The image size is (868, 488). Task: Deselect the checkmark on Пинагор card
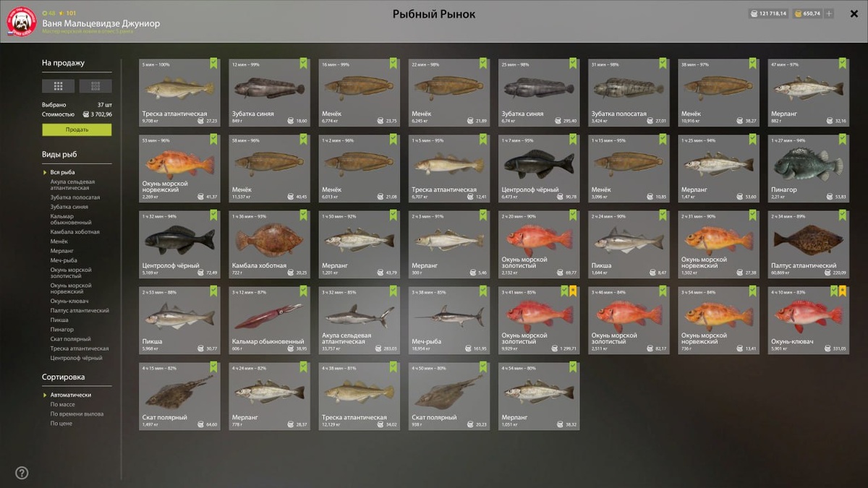[843, 139]
